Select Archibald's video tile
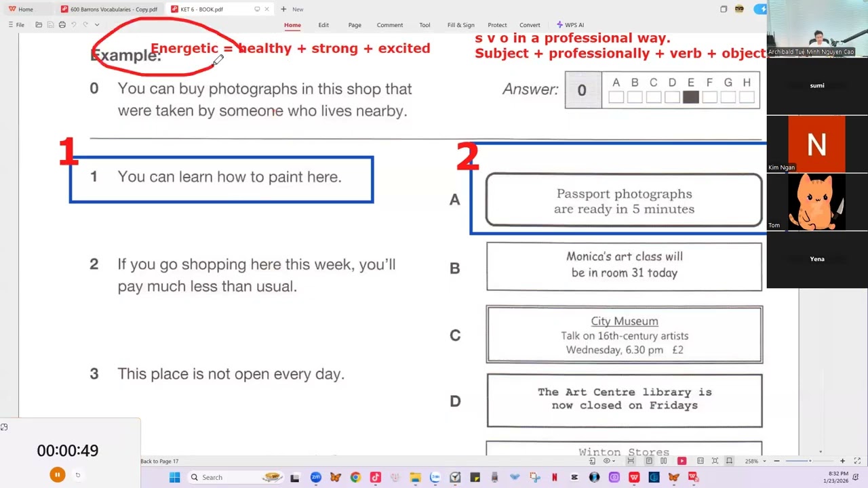This screenshot has width=868, height=488. pyautogui.click(x=816, y=28)
